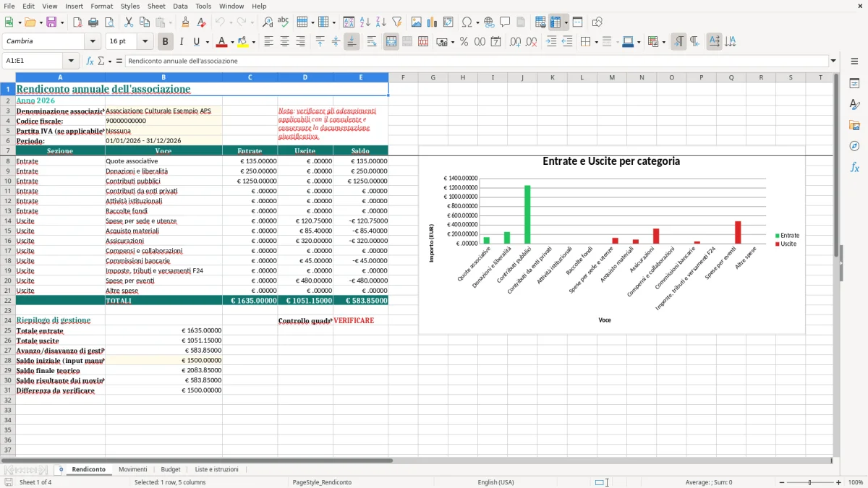The height and width of the screenshot is (488, 868).
Task: Open the Format menu
Action: tap(101, 6)
